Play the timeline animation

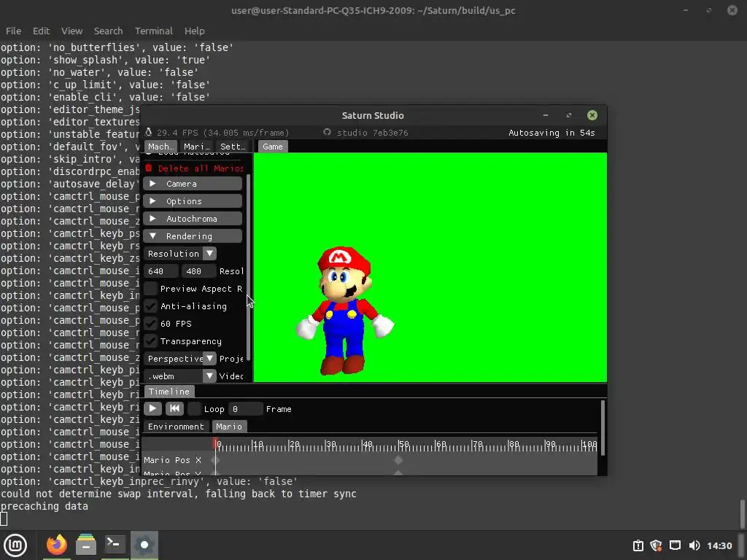152,408
